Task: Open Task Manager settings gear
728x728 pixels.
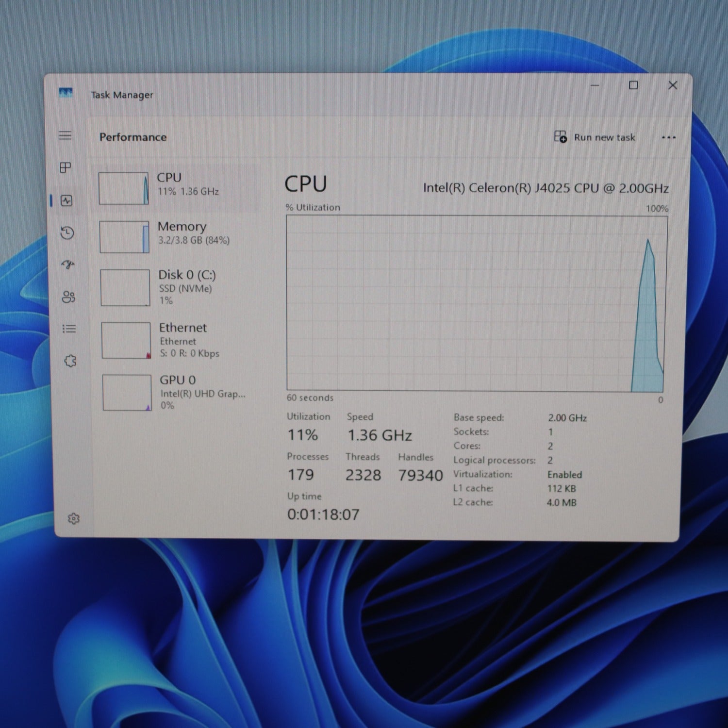Action: coord(74,519)
